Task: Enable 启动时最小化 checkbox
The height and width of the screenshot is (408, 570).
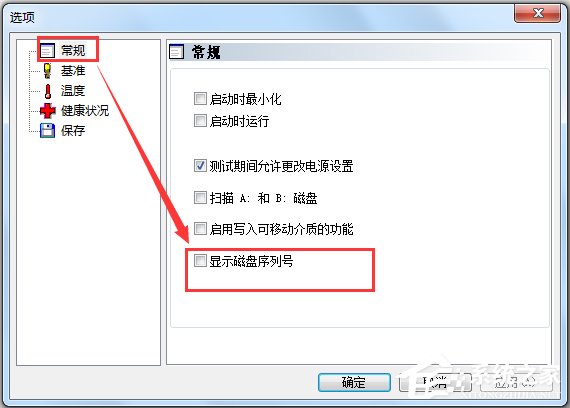Action: point(200,99)
